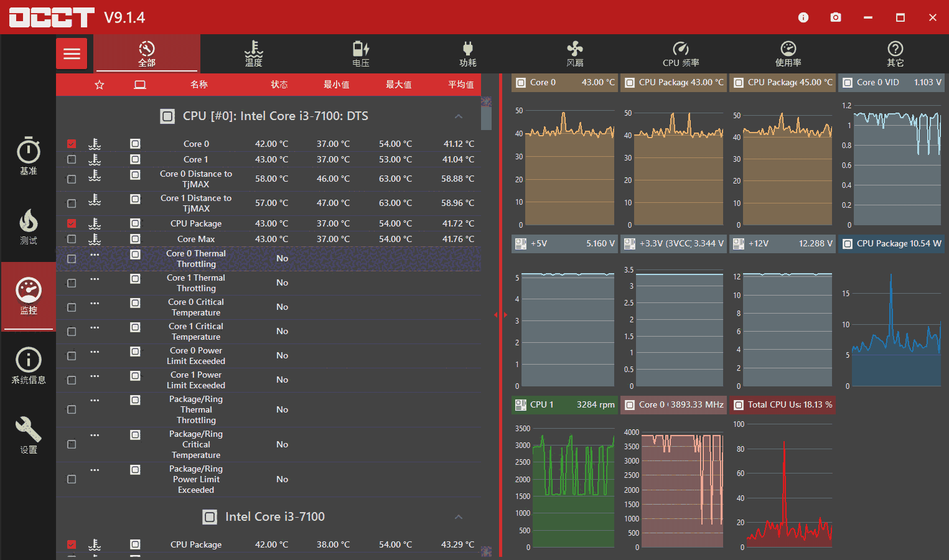Open the hamburger menu button
949x560 pixels.
click(x=72, y=54)
